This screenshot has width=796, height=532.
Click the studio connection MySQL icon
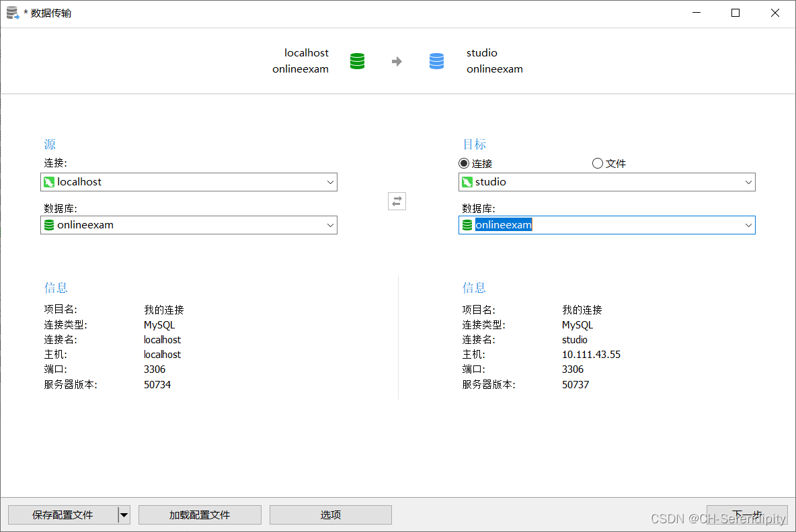click(x=467, y=182)
